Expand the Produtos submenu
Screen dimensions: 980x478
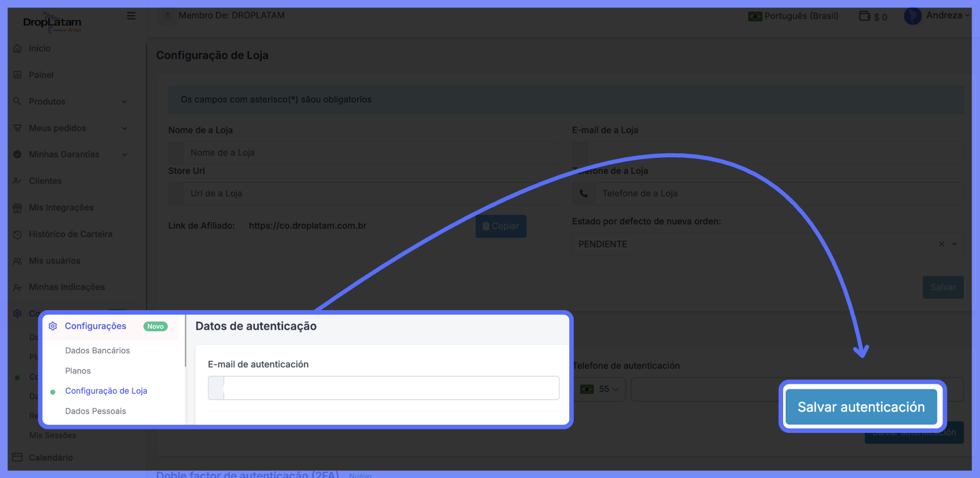124,102
